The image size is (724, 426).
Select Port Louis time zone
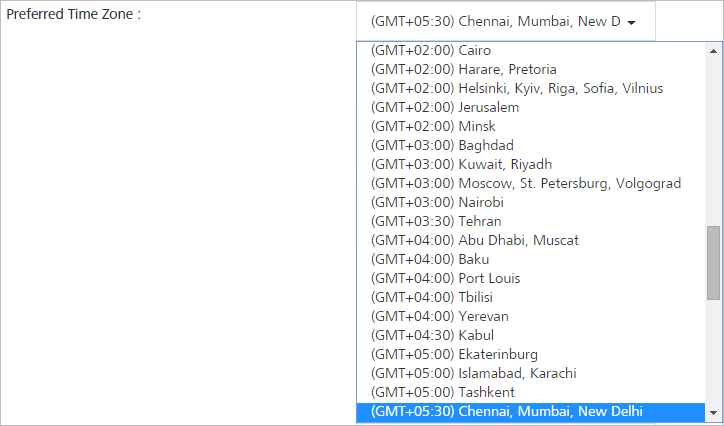coord(531,278)
